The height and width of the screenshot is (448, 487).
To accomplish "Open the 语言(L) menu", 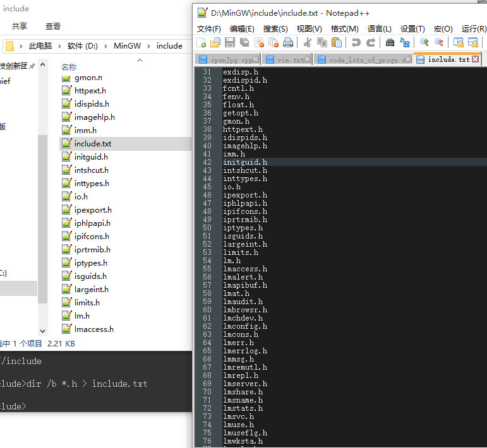I will tap(379, 29).
